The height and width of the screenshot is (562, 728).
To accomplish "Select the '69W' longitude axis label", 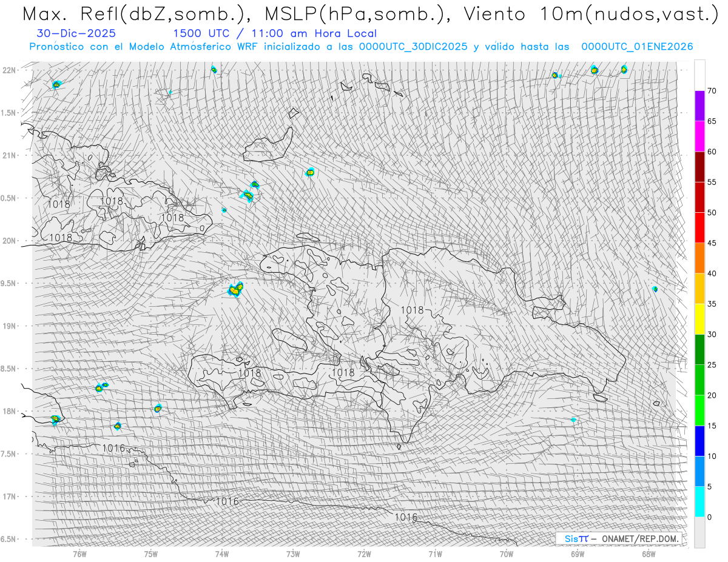I will coord(578,554).
